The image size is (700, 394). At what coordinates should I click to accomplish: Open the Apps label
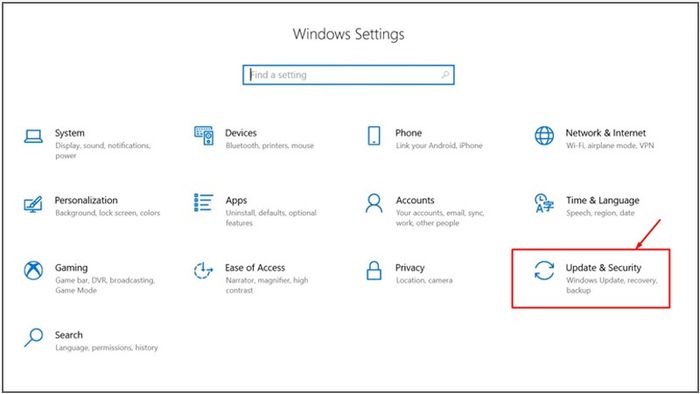236,201
